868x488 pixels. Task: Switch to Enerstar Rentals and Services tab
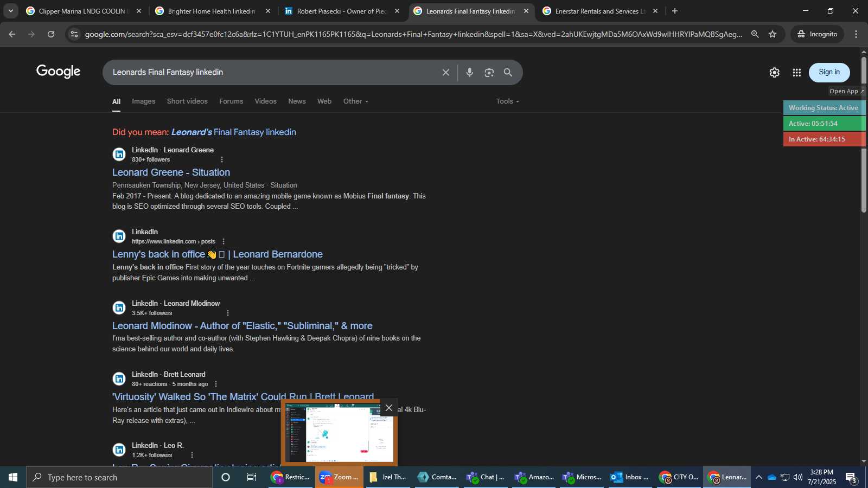point(599,11)
